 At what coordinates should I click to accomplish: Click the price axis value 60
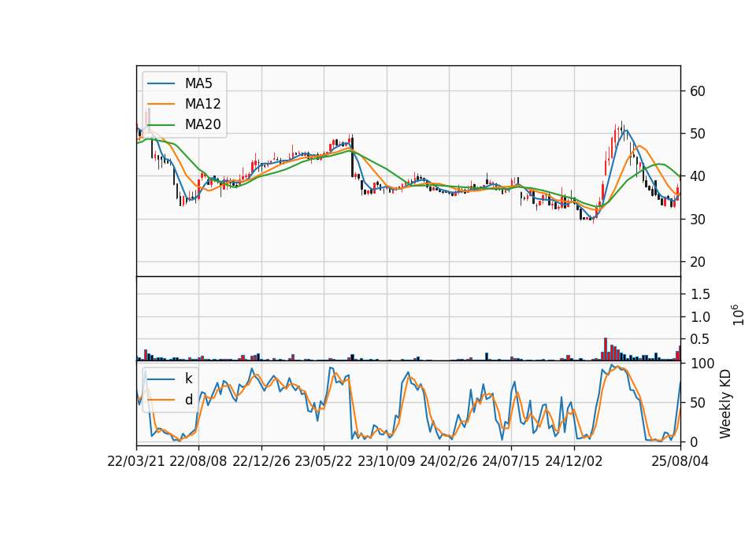click(698, 91)
